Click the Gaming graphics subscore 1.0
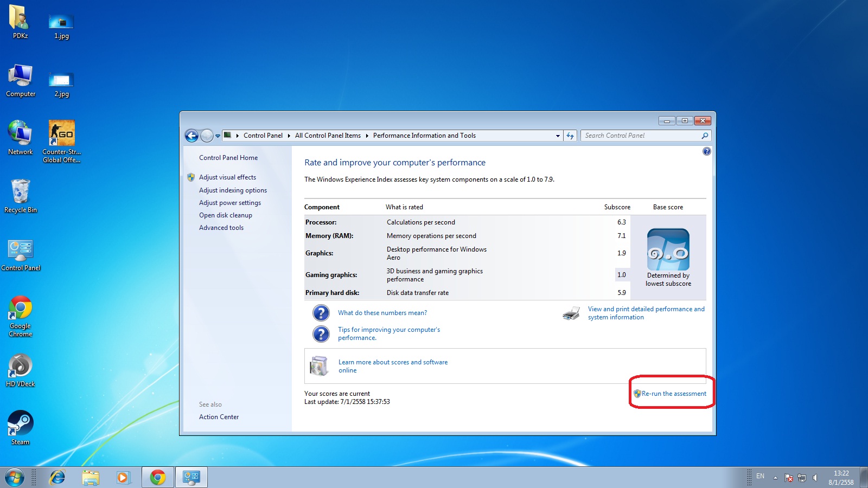Screen dimensions: 868x488 pyautogui.click(x=622, y=275)
